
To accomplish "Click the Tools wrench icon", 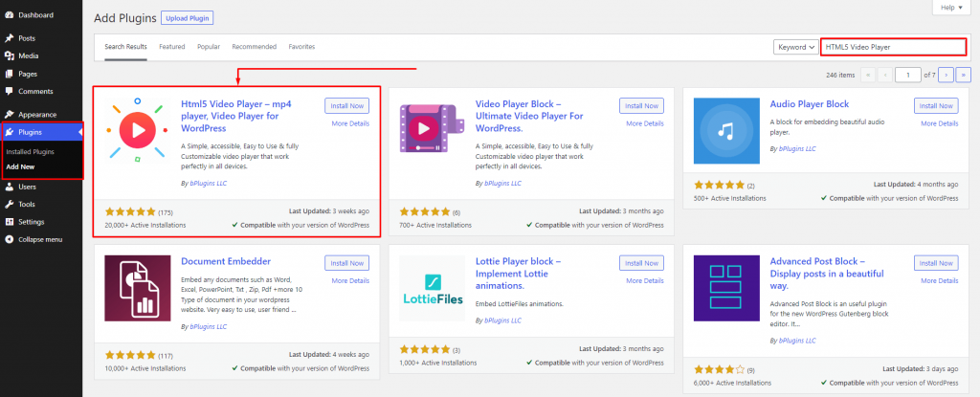I will click(x=9, y=204).
